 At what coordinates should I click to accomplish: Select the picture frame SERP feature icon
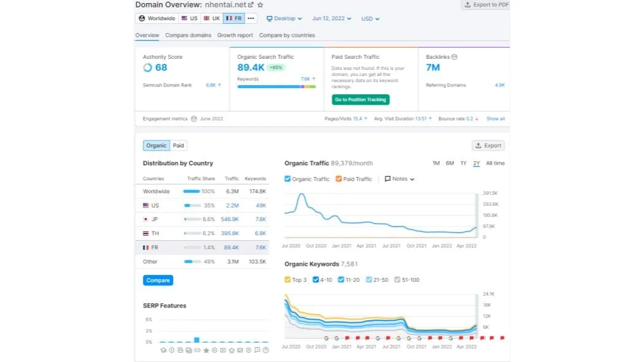[x=240, y=350]
